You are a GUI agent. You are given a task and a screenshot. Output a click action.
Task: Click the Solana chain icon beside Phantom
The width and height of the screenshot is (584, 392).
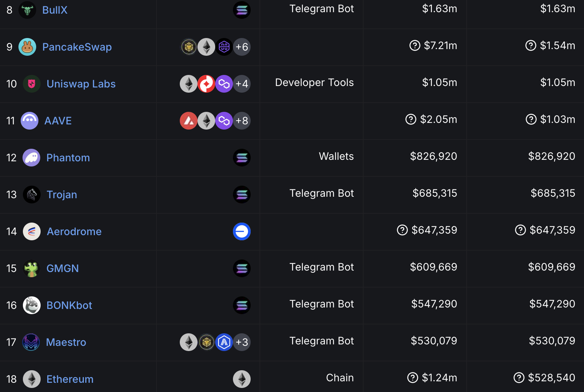pyautogui.click(x=242, y=158)
